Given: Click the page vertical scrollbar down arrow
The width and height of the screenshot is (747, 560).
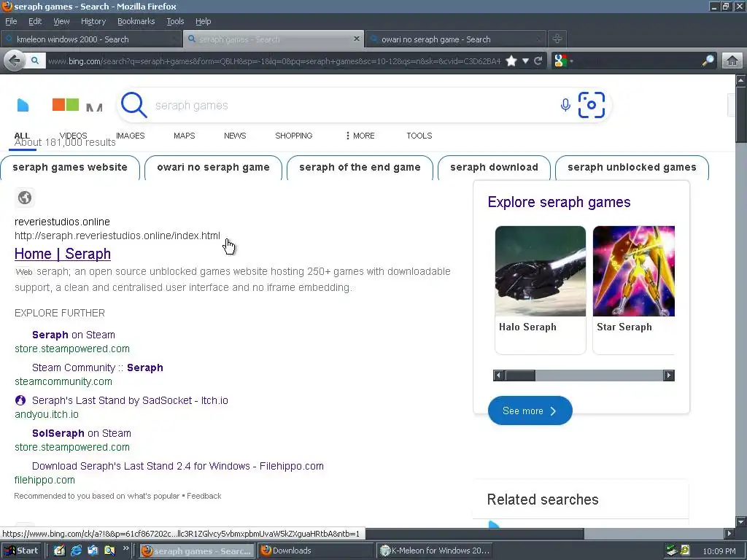Looking at the screenshot, I should click(x=741, y=521).
